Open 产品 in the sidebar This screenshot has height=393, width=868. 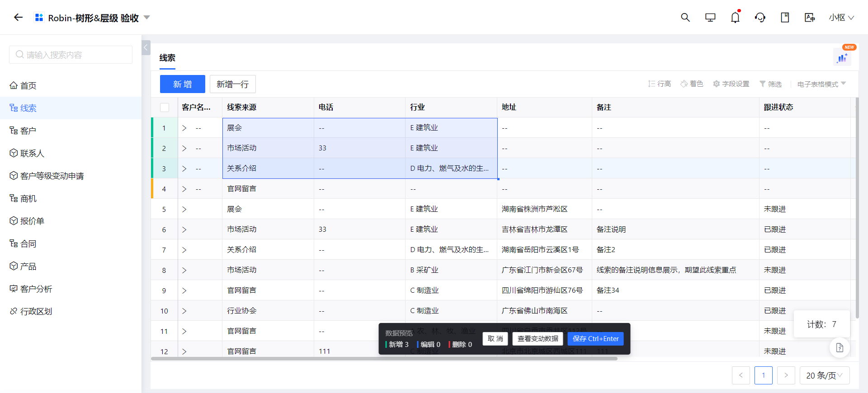71,266
